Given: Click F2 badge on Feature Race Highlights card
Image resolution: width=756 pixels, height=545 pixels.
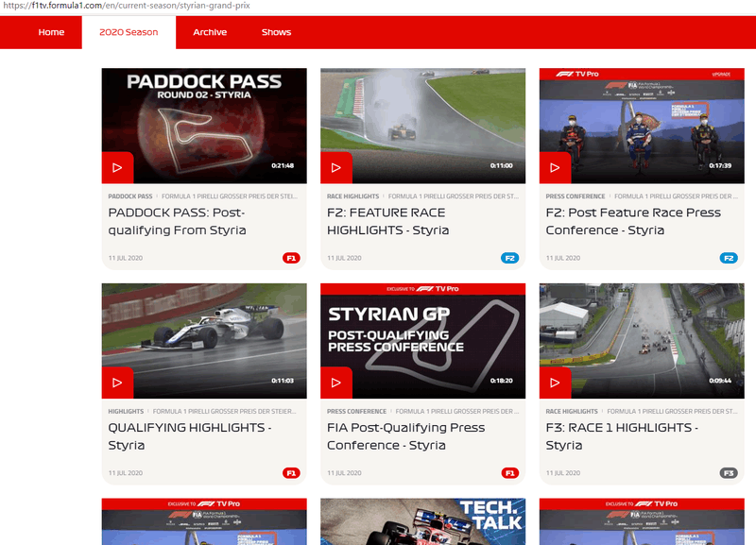Looking at the screenshot, I should click(509, 258).
